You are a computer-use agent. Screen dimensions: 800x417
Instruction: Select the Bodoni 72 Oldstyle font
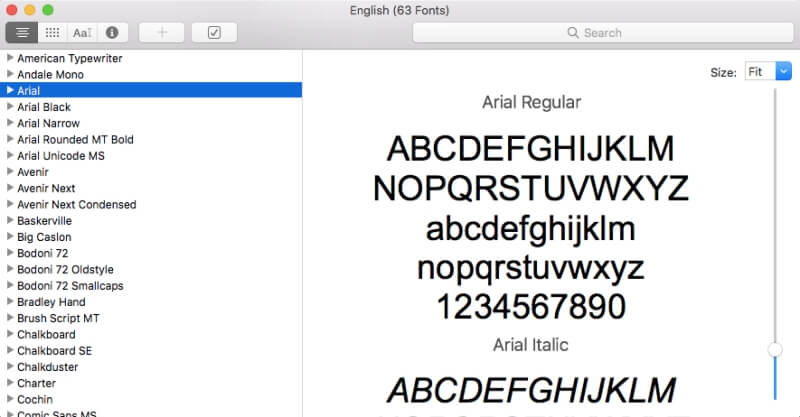pos(65,269)
